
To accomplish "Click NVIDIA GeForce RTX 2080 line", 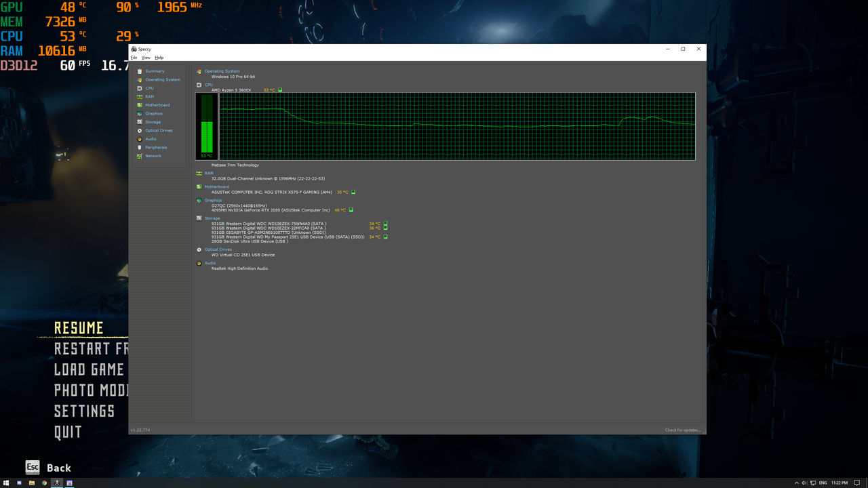I will pos(271,210).
